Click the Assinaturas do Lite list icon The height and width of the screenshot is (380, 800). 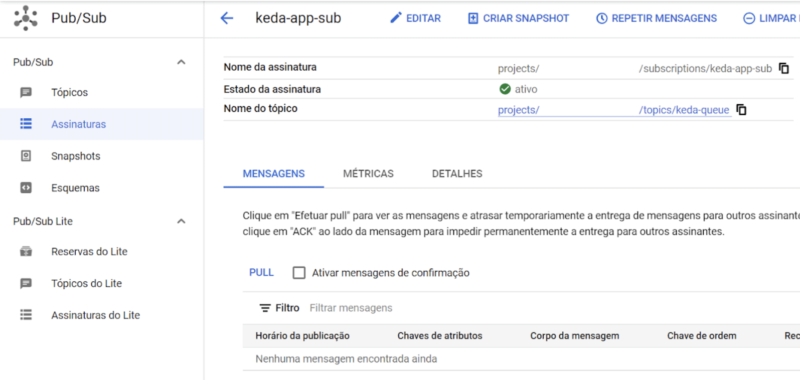26,315
